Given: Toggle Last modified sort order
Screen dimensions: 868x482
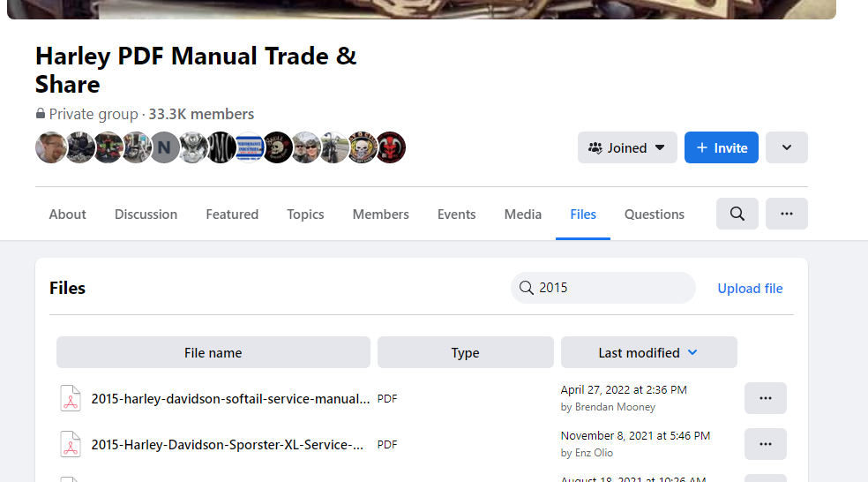Looking at the screenshot, I should coord(648,352).
